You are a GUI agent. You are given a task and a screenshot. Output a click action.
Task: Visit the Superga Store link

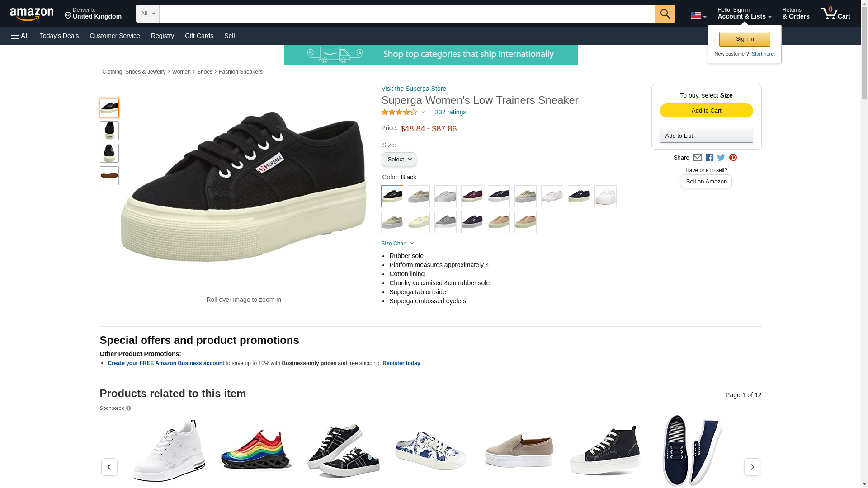[x=414, y=89]
